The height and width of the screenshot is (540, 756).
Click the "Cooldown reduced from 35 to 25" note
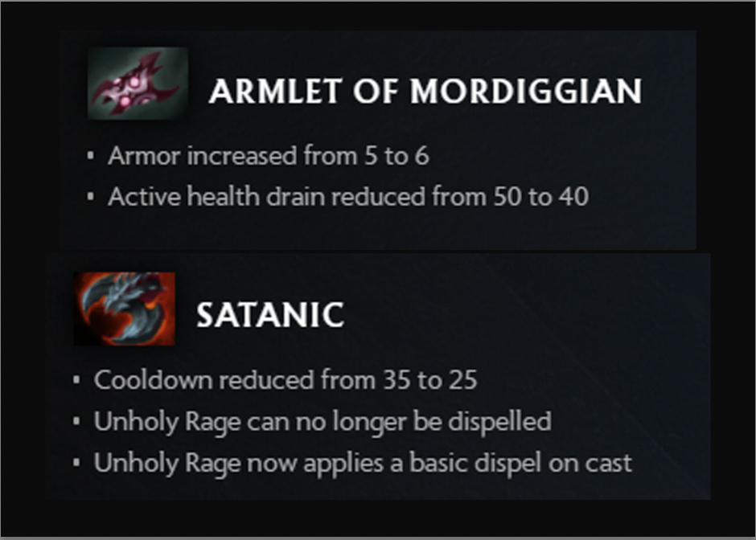(286, 380)
